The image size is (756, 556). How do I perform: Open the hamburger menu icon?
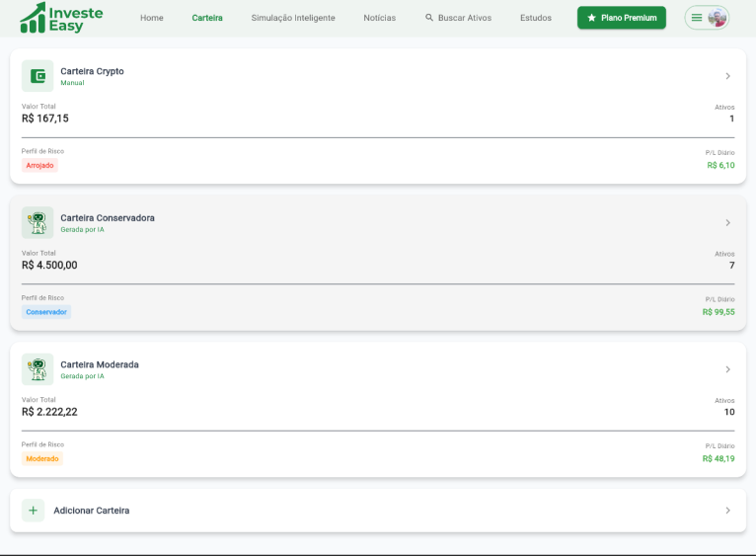[697, 18]
